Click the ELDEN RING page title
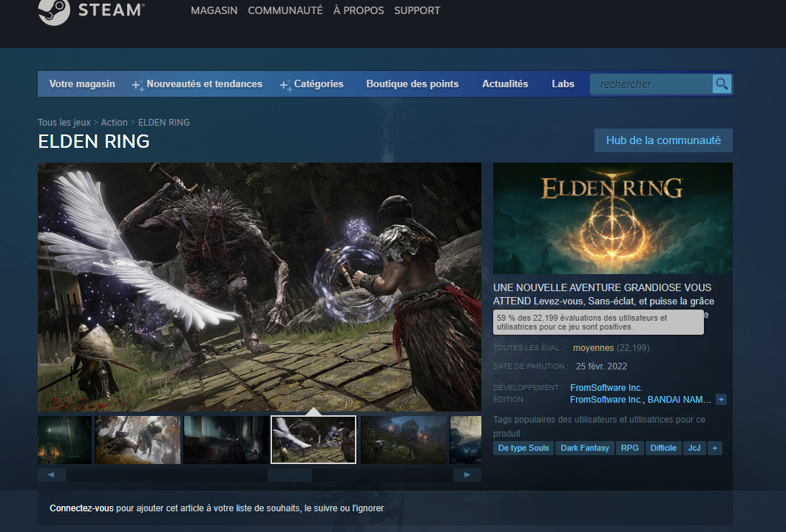The image size is (786, 532). coord(94,141)
